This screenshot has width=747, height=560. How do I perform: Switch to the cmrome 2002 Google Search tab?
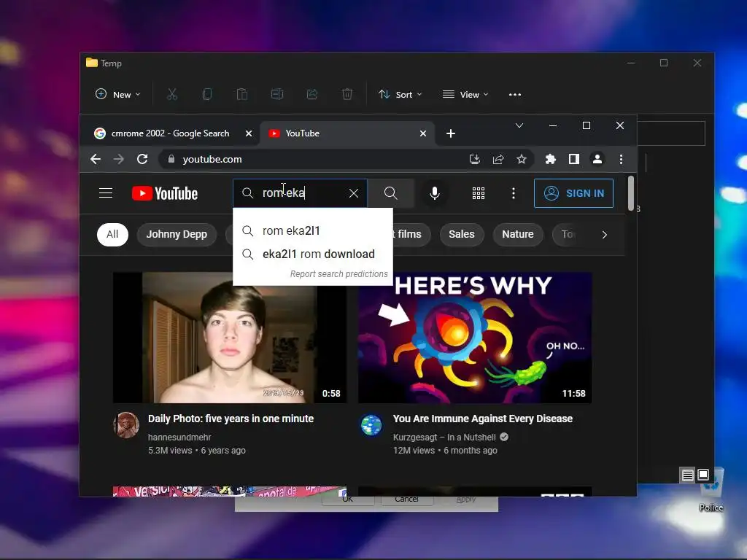169,133
